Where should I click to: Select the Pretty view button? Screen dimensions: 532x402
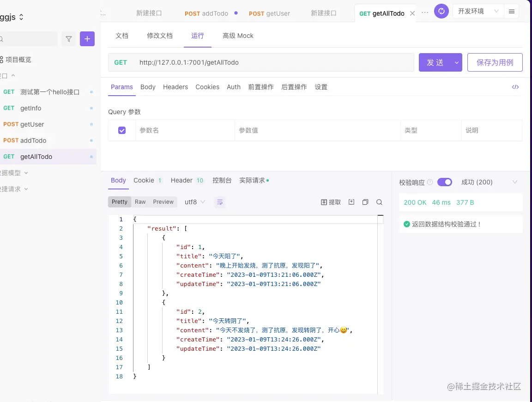pyautogui.click(x=120, y=202)
